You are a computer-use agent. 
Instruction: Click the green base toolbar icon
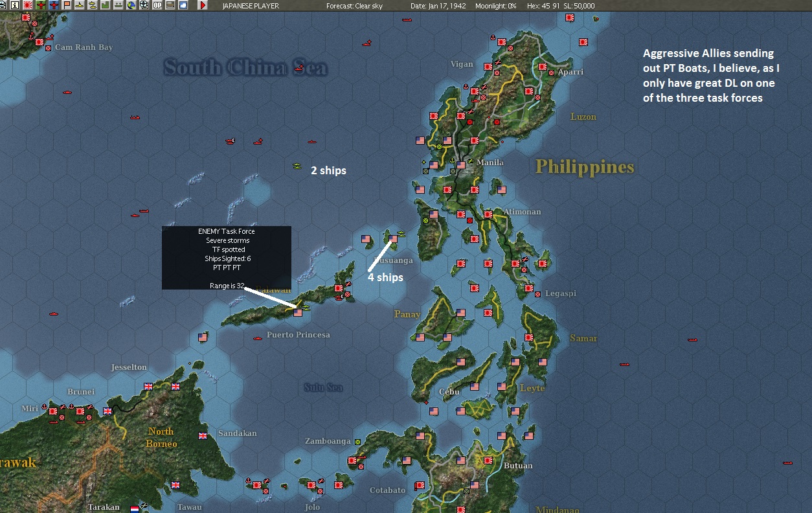tap(105, 5)
